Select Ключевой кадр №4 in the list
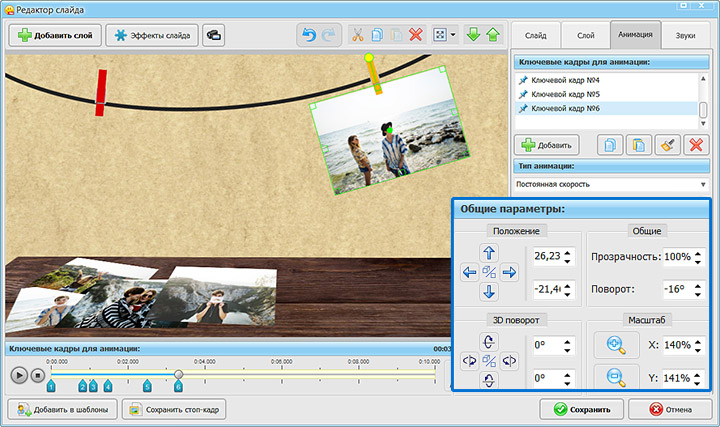 pos(606,80)
